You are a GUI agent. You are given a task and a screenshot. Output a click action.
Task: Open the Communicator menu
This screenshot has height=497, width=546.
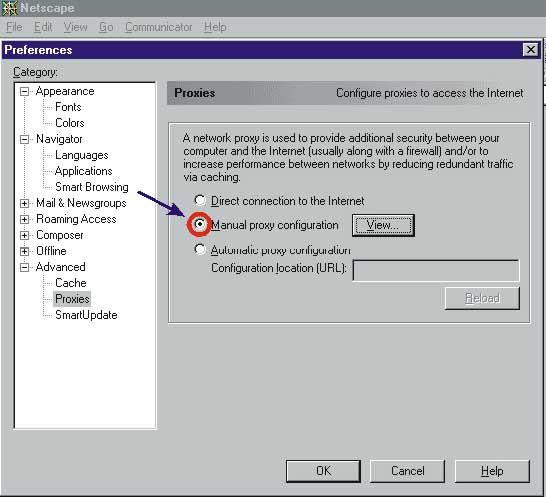159,27
